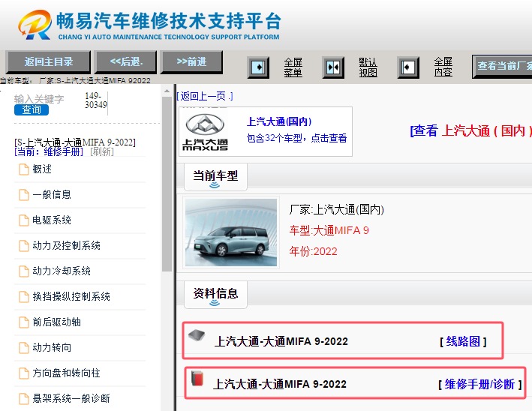Click the sidebar vertical scrollbar thumb
This screenshot has width=532, height=411.
[167, 184]
